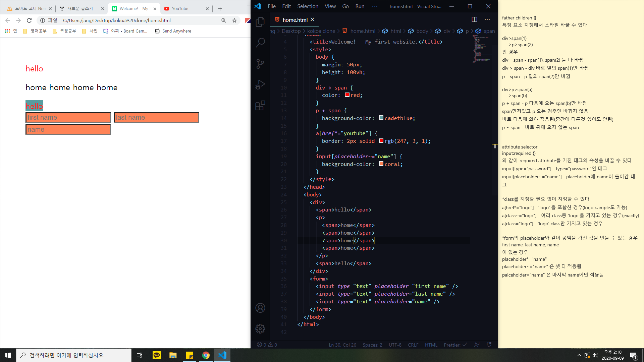This screenshot has width=644, height=362.
Task: Click the cadetblue color swatch in code
Action: click(x=381, y=118)
